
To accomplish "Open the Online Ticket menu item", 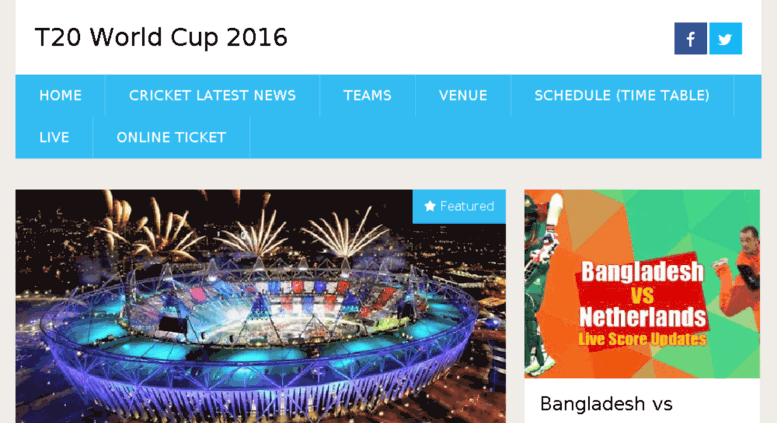I will (x=171, y=137).
